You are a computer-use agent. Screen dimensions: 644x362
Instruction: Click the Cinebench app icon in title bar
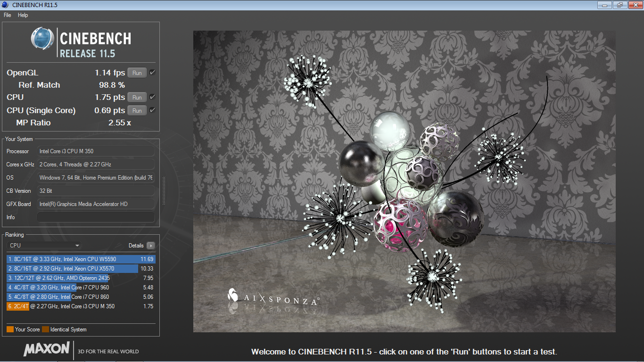coord(6,5)
